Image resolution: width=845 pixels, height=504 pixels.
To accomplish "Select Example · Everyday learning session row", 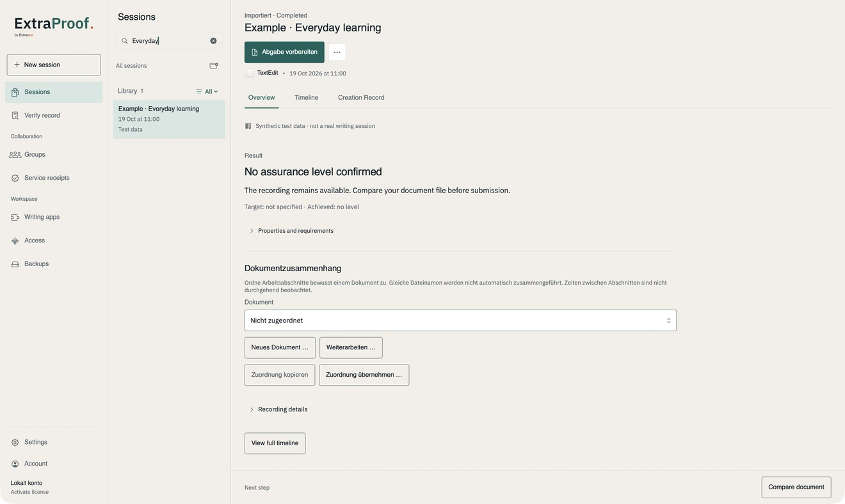I will [169, 119].
